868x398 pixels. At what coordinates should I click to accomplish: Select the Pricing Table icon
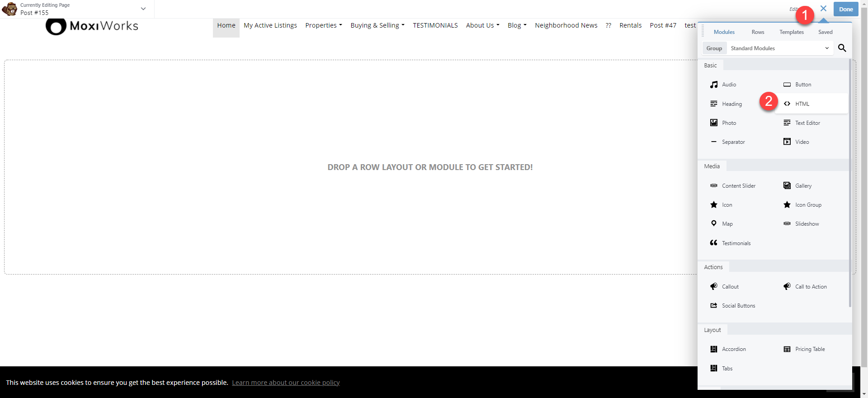coord(787,349)
